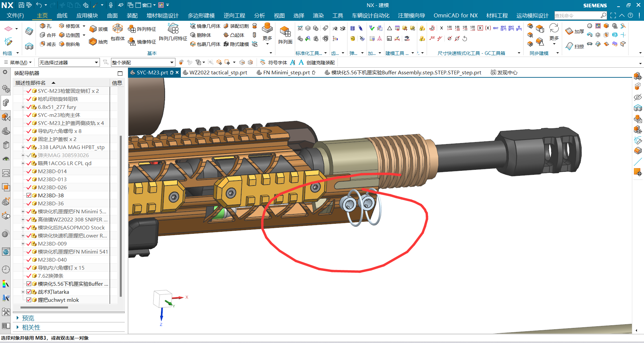Click the Symbol Font (符号字体) tool
644x343 pixels.
click(x=273, y=62)
